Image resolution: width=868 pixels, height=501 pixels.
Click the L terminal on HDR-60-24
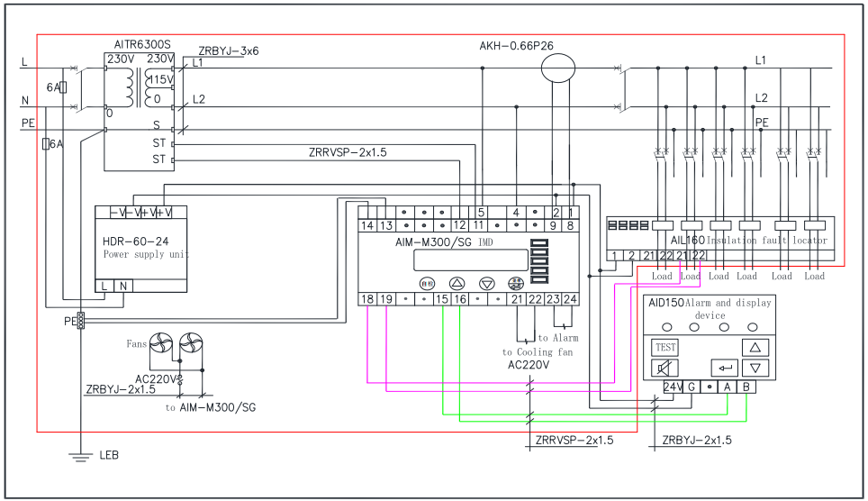click(x=104, y=286)
